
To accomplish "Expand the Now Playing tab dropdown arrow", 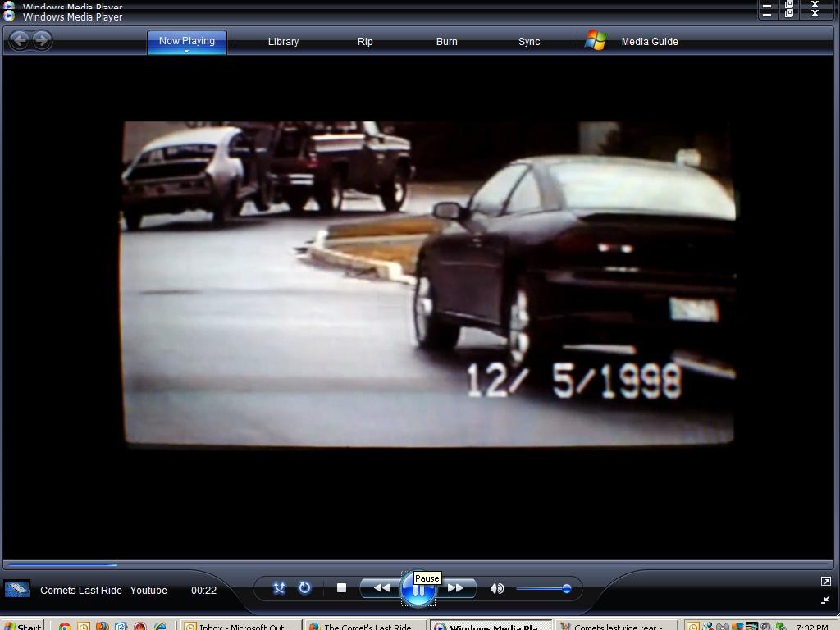I will tap(186, 52).
